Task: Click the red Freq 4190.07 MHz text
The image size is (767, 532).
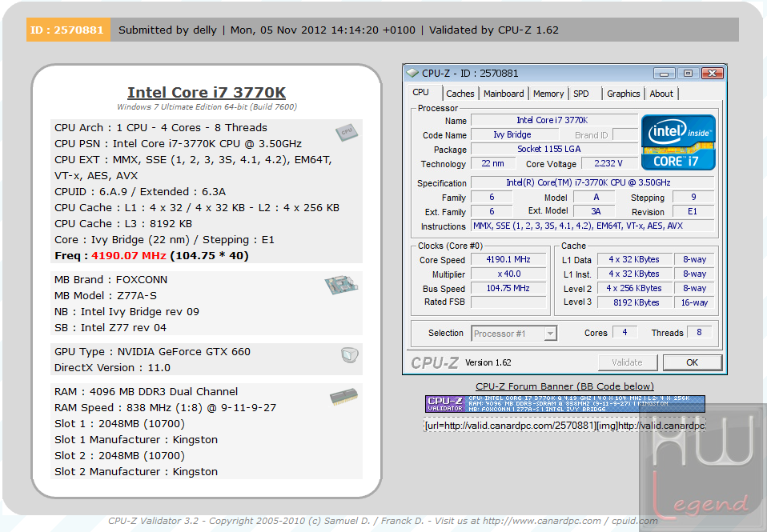Action: click(129, 256)
